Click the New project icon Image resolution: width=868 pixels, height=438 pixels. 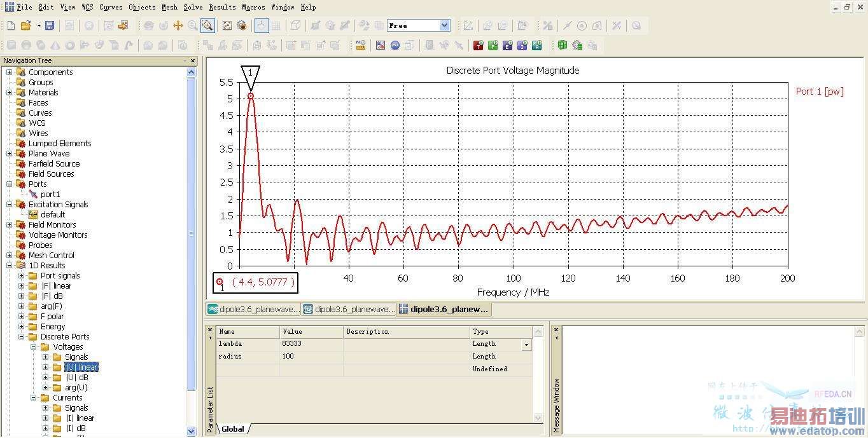point(11,25)
